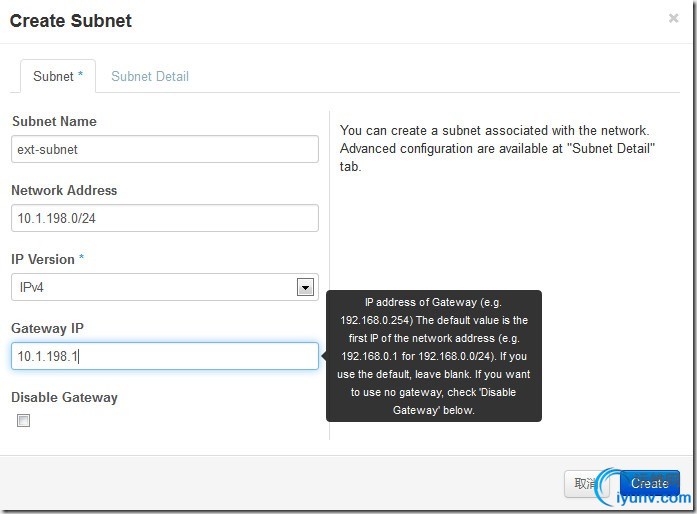Click the Create Subnet dialog title

(x=71, y=20)
